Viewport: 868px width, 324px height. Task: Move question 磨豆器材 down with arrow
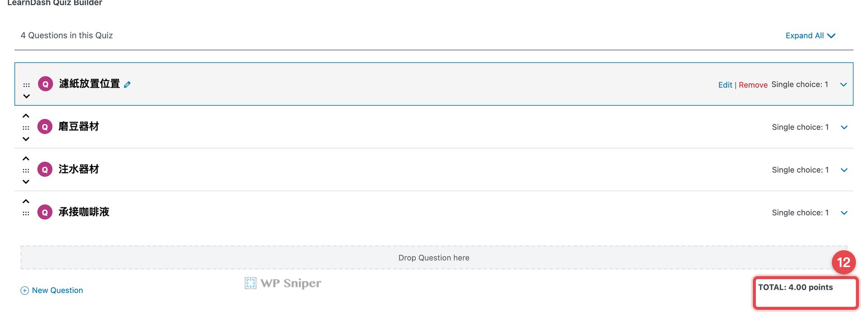(x=26, y=139)
